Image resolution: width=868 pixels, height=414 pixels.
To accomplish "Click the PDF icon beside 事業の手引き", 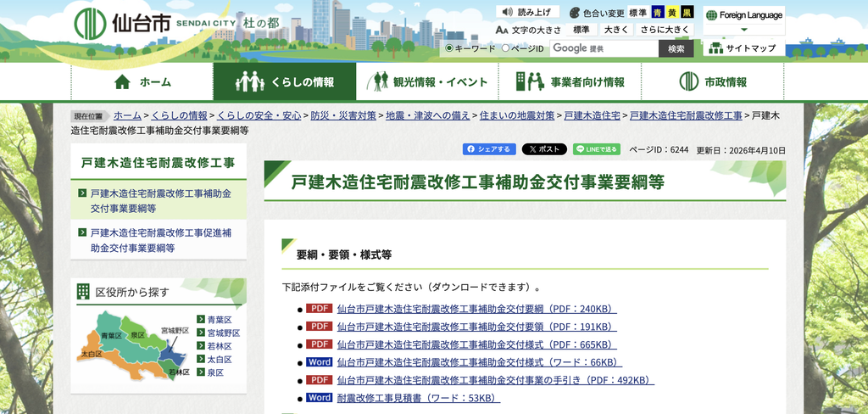I will coord(319,379).
